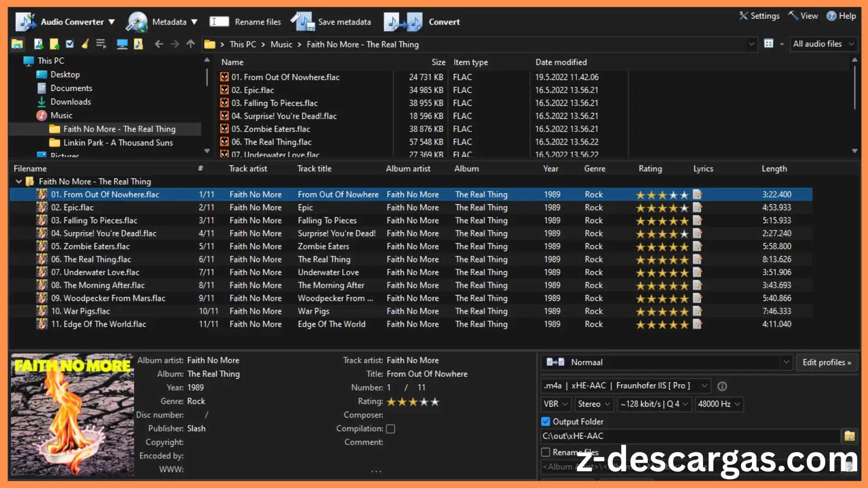Toggle the file explorer panel icon
This screenshot has width=868, height=488.
(x=17, y=44)
